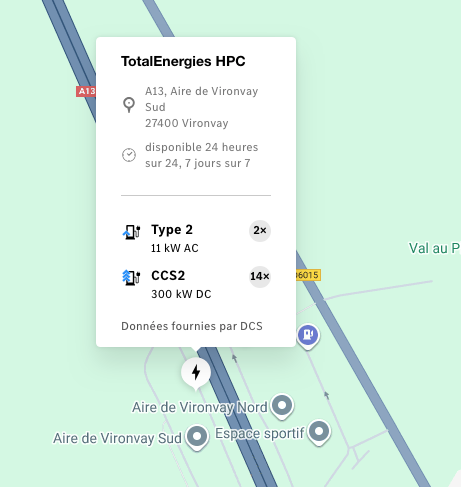Image resolution: width=461 pixels, height=487 pixels.
Task: Select the purple fuel station map pin
Action: (x=308, y=335)
